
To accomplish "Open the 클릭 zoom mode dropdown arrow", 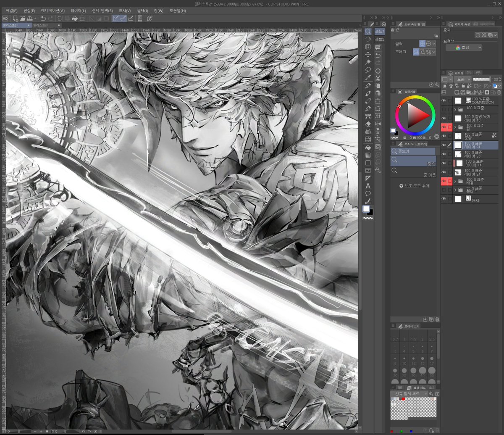I will point(433,44).
